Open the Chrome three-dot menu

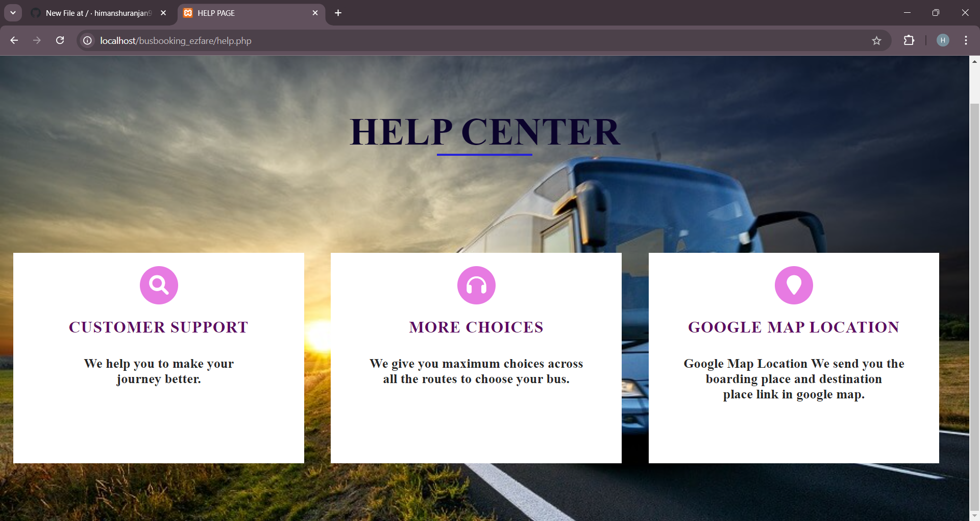966,40
